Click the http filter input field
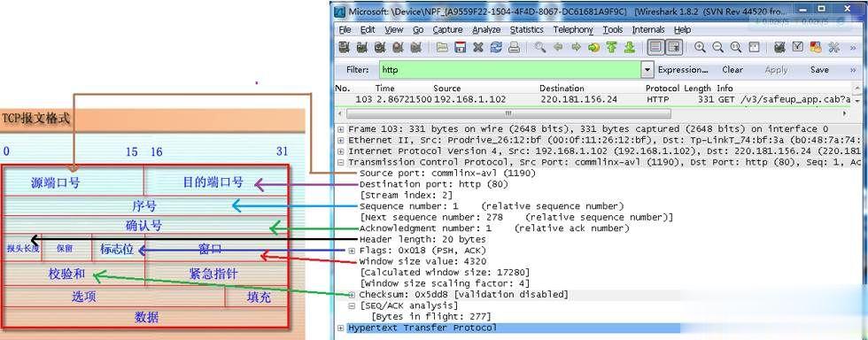868x340 pixels. point(510,70)
